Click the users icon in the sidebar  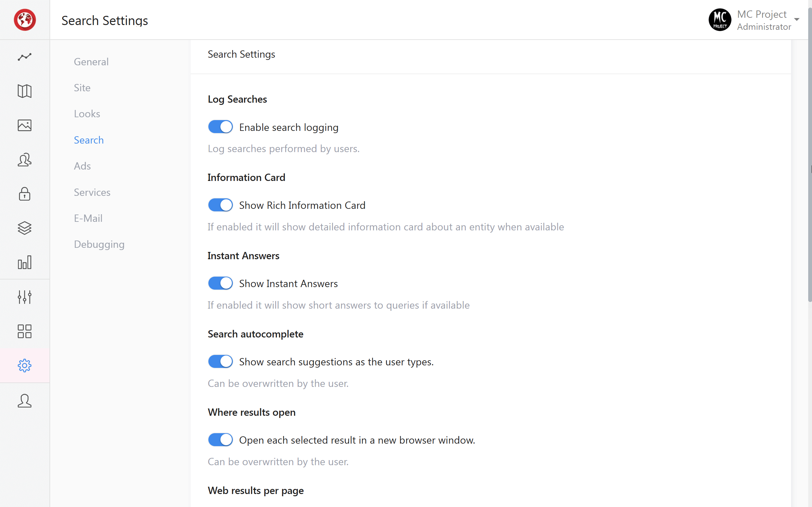coord(24,160)
